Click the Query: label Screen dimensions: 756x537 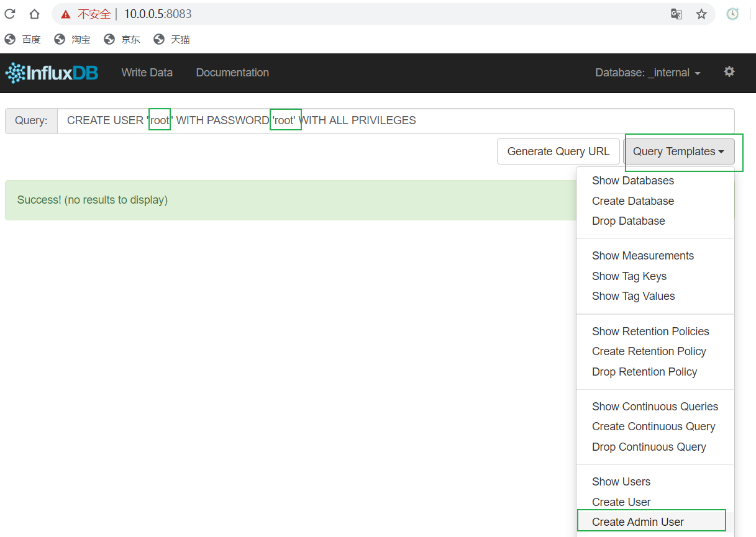(x=31, y=120)
